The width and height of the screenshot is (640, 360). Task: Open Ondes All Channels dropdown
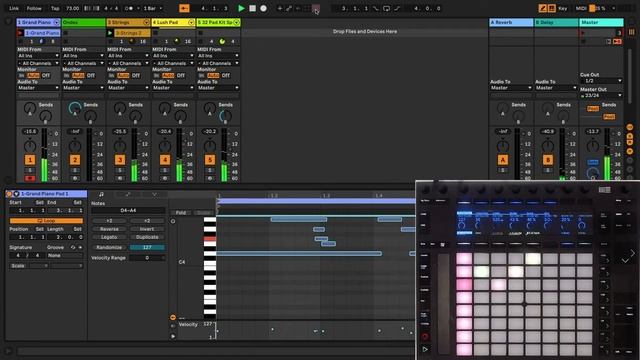(x=83, y=63)
